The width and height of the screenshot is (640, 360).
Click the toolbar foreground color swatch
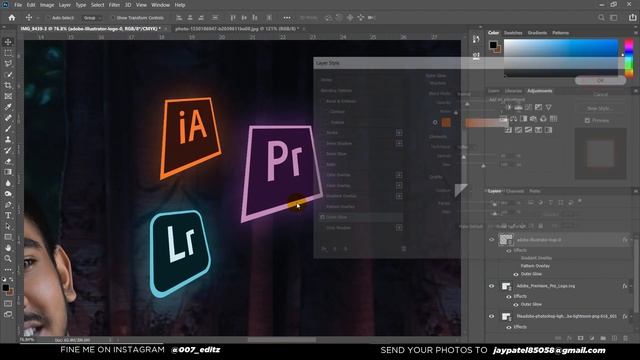[x=6, y=288]
